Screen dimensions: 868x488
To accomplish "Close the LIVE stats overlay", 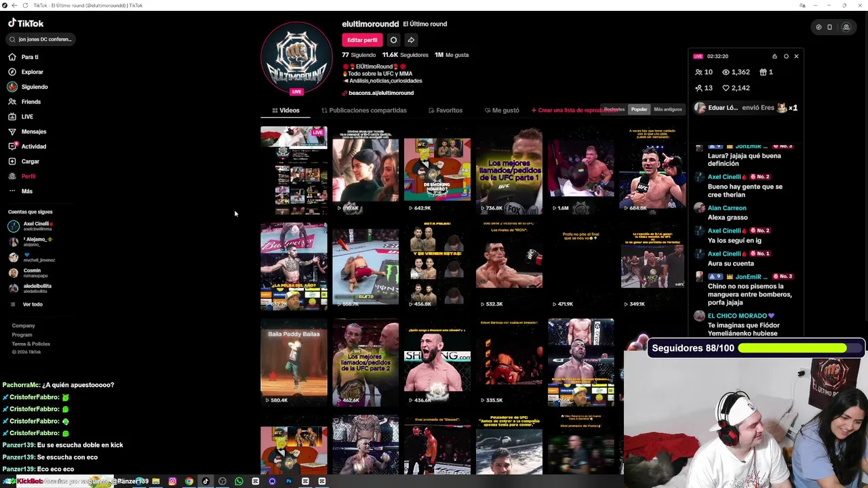I will [796, 56].
